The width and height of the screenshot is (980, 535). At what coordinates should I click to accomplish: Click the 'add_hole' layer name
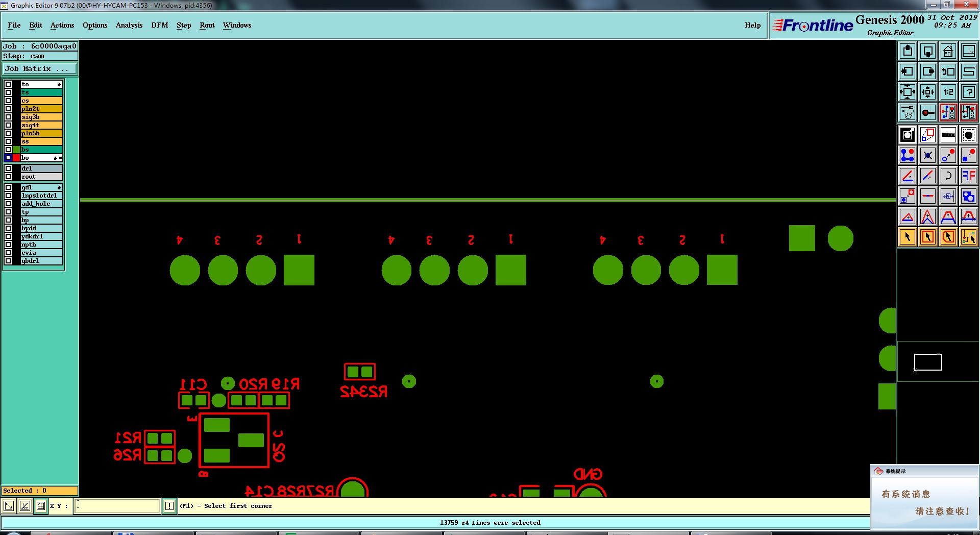(x=41, y=204)
